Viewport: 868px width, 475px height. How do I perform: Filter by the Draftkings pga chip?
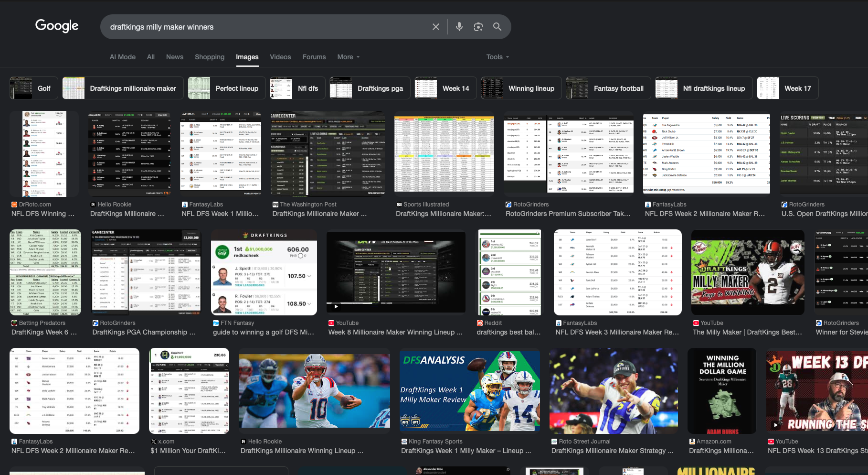(x=370, y=88)
